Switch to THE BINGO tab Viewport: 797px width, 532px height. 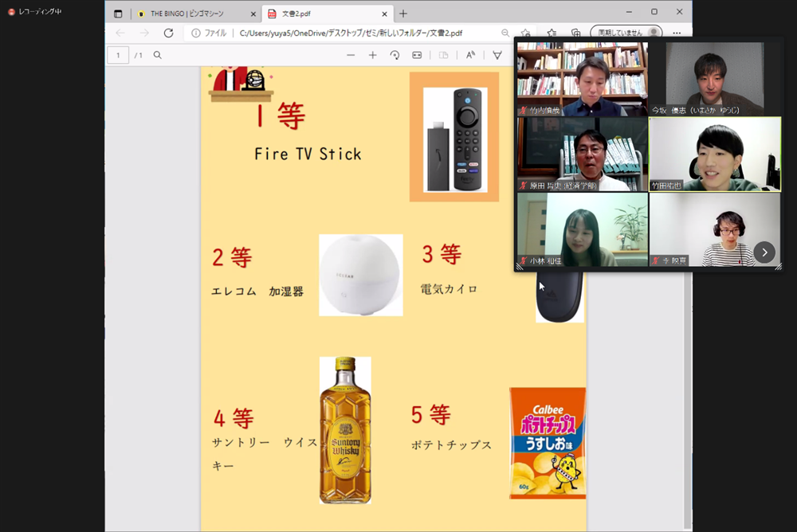194,14
